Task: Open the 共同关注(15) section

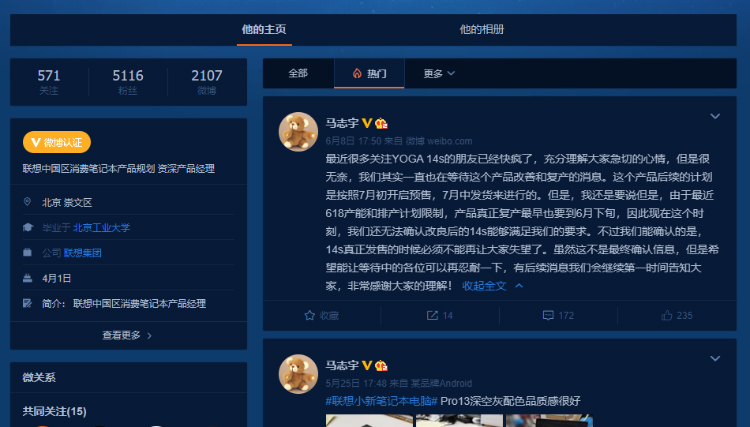Action: click(x=55, y=411)
